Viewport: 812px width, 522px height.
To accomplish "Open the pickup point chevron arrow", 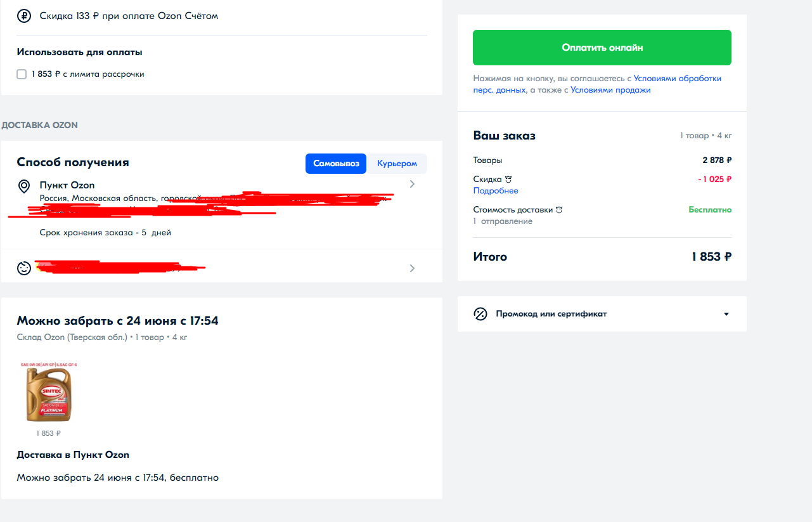I will coord(412,184).
